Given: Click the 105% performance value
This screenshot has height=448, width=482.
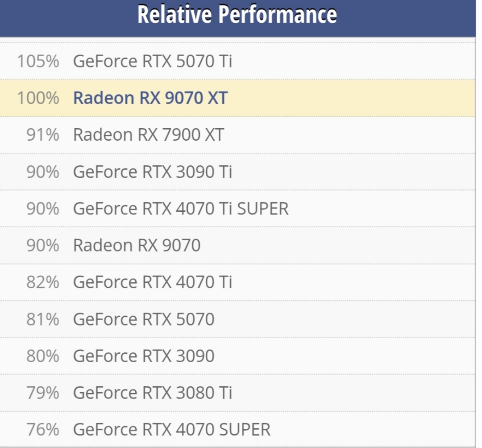Looking at the screenshot, I should 38,61.
